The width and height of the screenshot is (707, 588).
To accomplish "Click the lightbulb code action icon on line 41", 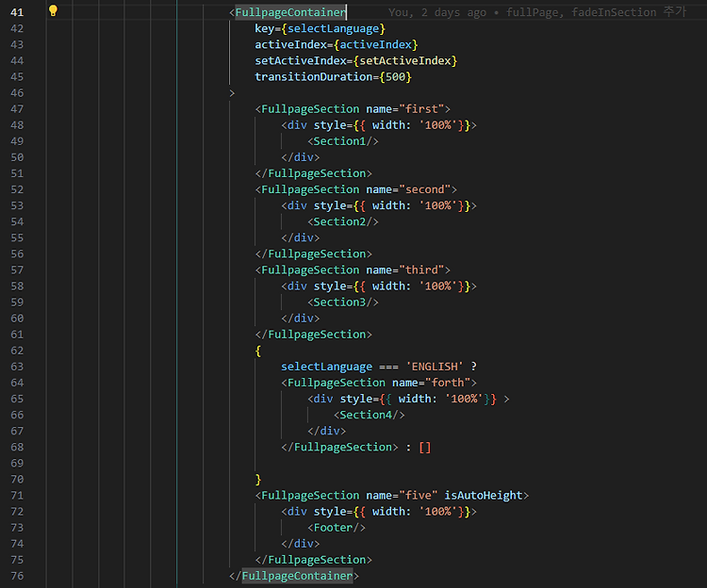I will pyautogui.click(x=53, y=10).
